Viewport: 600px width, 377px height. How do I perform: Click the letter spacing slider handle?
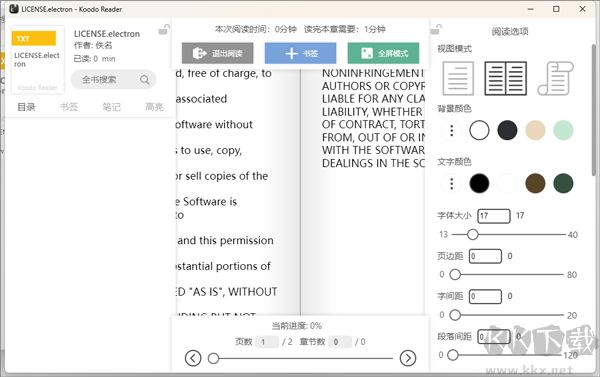455,315
